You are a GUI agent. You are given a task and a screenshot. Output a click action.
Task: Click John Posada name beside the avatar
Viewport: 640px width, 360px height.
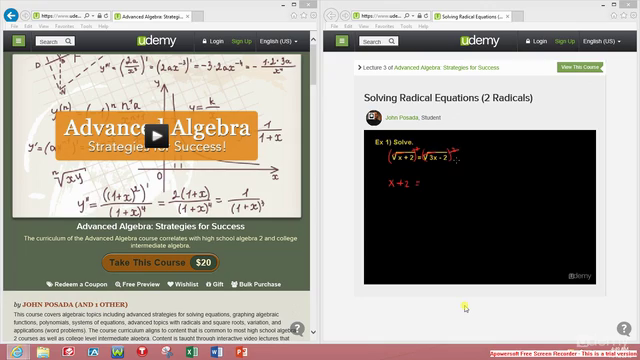point(402,118)
